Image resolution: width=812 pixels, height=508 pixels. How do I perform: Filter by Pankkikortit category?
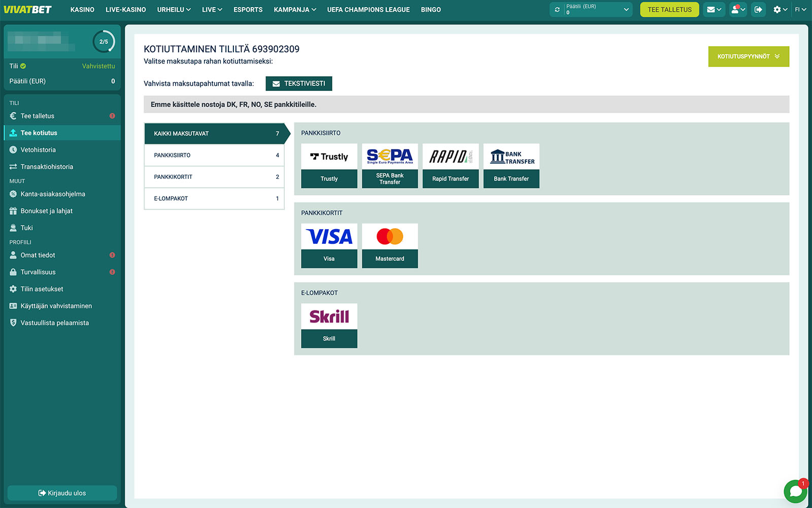tap(214, 177)
